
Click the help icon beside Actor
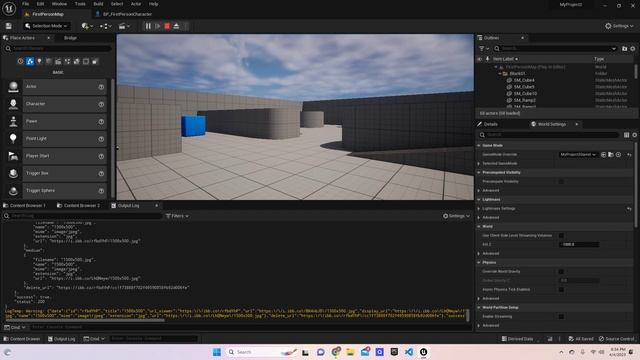[101, 87]
